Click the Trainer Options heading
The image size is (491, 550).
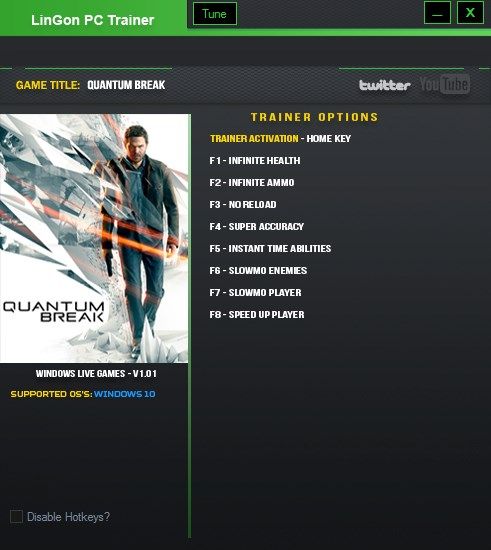314,117
